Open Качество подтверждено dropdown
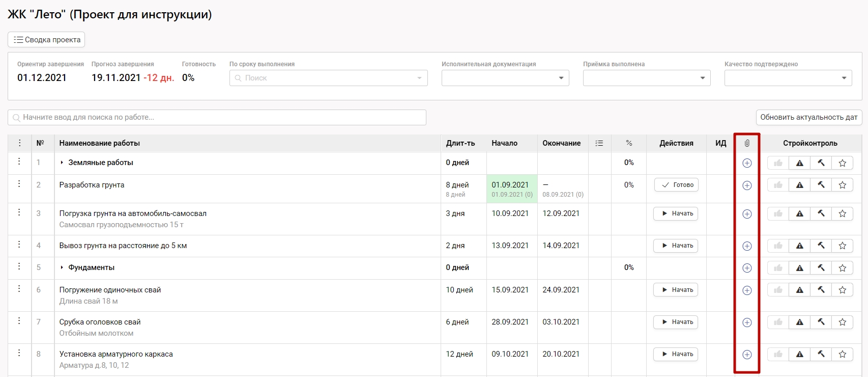868x377 pixels. click(788, 78)
